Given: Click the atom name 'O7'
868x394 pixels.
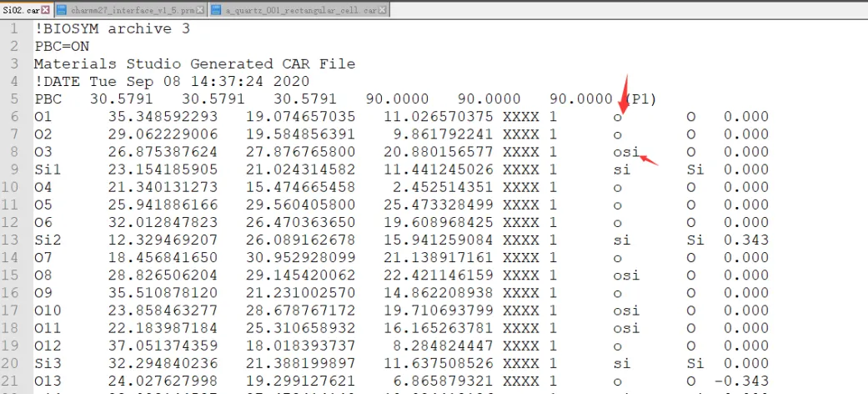Looking at the screenshot, I should 43,258.
